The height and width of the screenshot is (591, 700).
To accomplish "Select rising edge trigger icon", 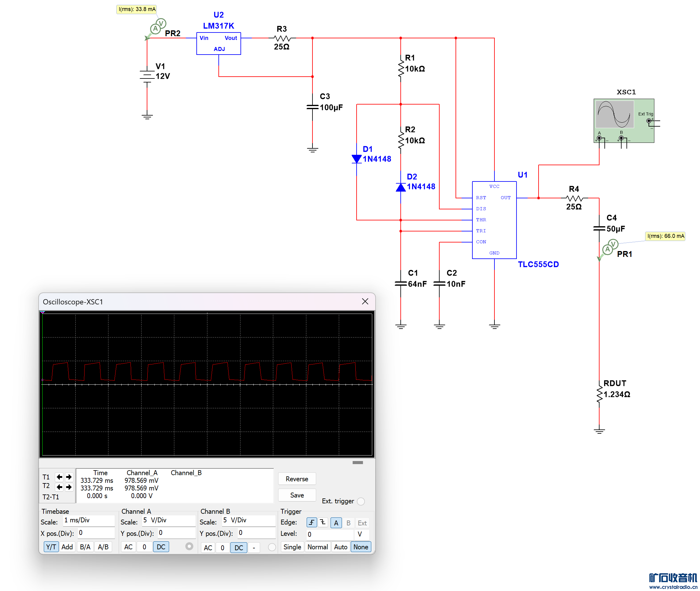I will pyautogui.click(x=311, y=523).
